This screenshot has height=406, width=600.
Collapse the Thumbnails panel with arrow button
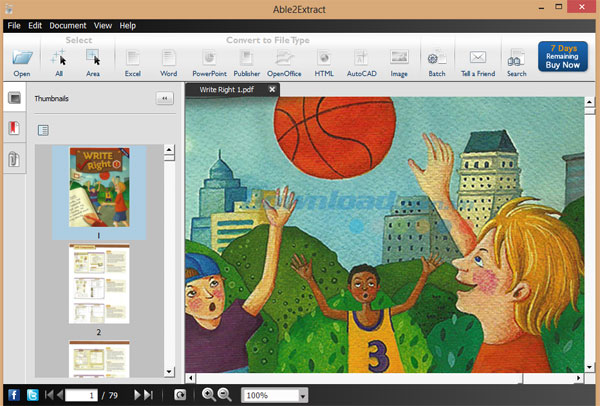[x=165, y=99]
